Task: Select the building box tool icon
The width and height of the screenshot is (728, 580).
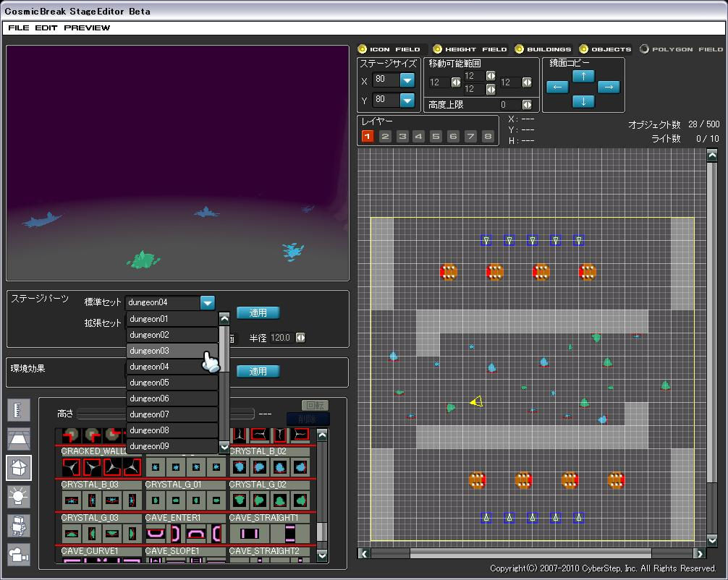Action: 18,468
